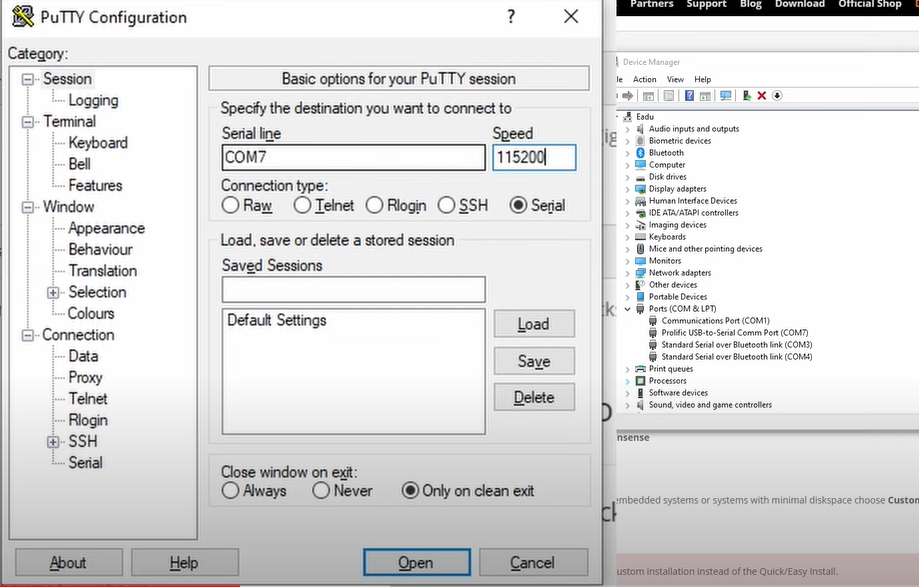Click the Forward arrow in Device Manager toolbar
Image resolution: width=919 pixels, height=587 pixels.
pyautogui.click(x=628, y=95)
